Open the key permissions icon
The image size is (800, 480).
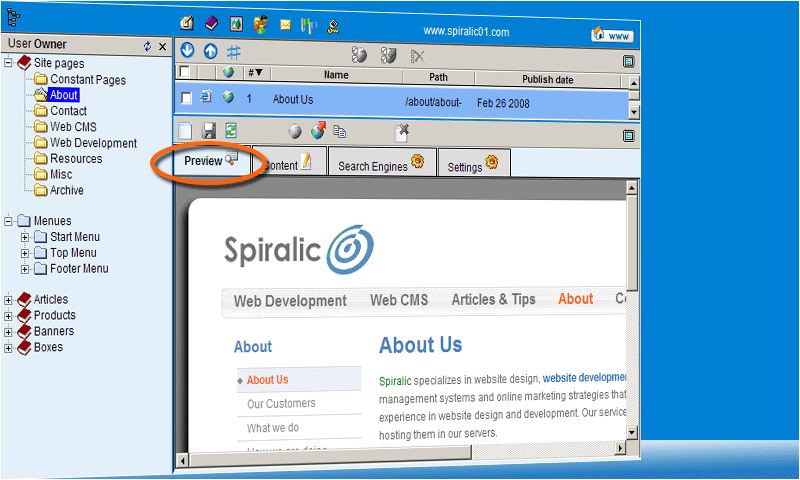coord(333,27)
